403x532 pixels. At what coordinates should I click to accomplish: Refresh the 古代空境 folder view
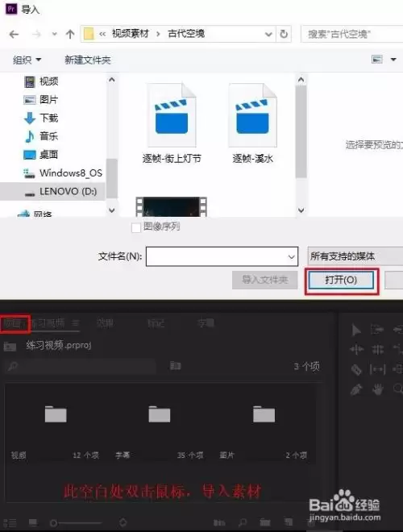click(284, 34)
